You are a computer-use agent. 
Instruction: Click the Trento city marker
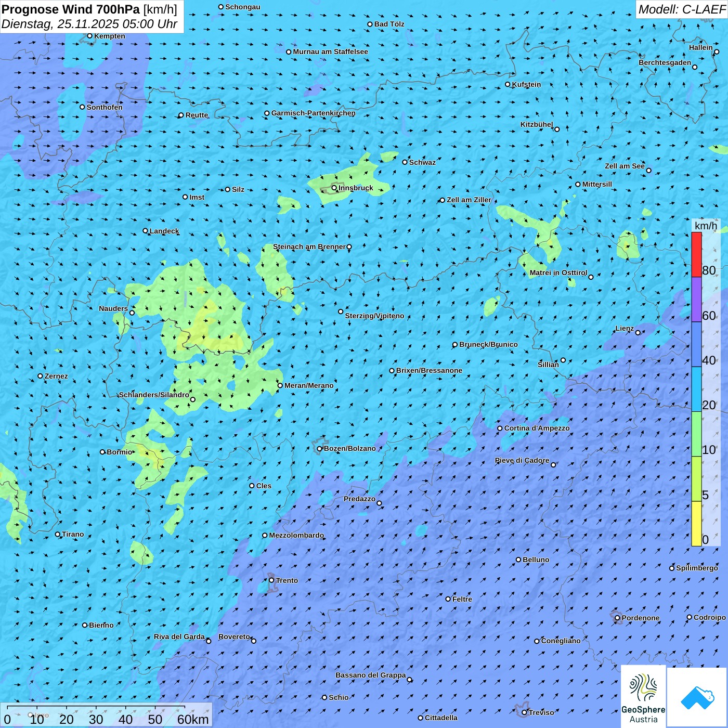pyautogui.click(x=271, y=580)
